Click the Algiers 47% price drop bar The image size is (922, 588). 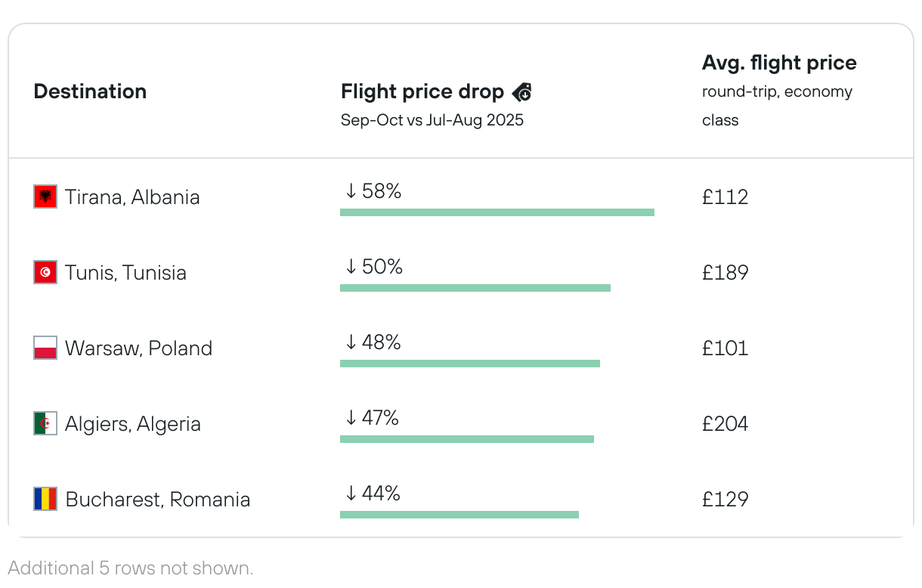click(x=466, y=439)
